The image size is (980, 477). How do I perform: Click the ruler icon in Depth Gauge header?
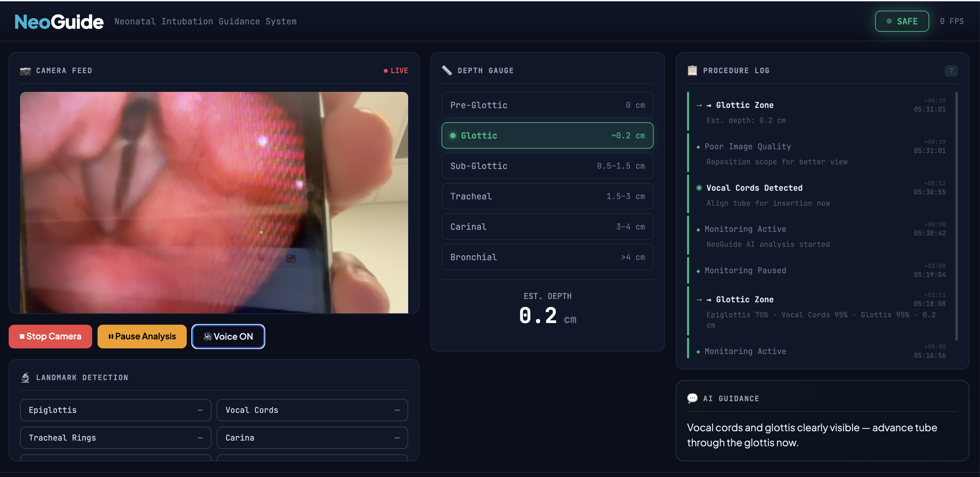click(x=447, y=71)
